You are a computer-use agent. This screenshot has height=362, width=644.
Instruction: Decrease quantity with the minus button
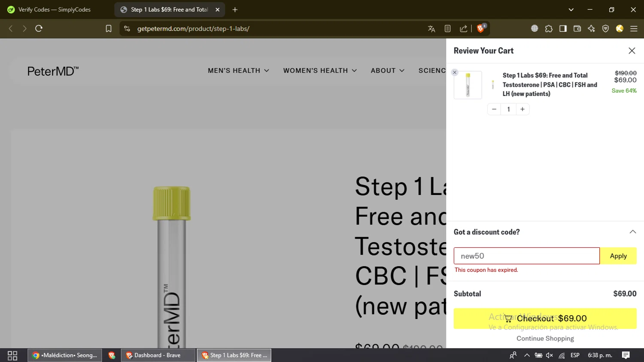(x=494, y=109)
